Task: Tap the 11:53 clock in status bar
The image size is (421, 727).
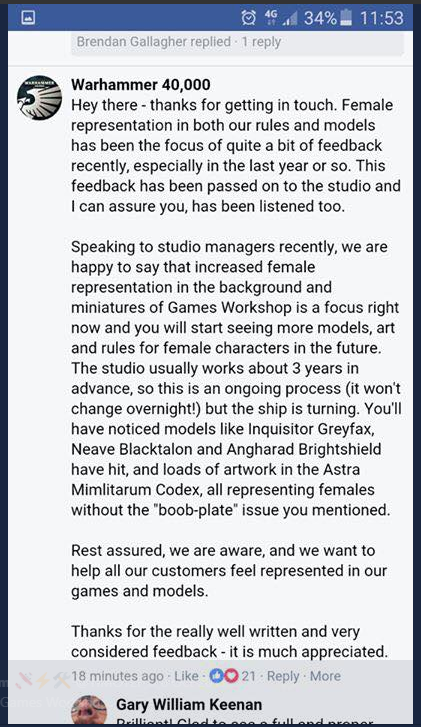Action: tap(382, 18)
